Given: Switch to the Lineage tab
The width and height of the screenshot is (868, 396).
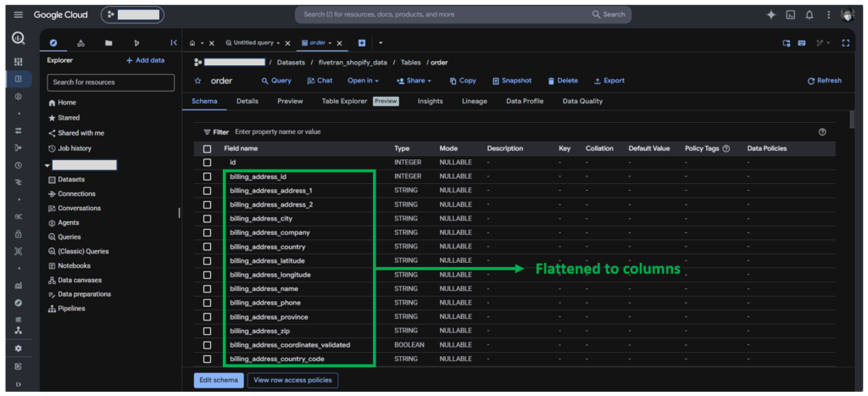Looking at the screenshot, I should tap(475, 102).
